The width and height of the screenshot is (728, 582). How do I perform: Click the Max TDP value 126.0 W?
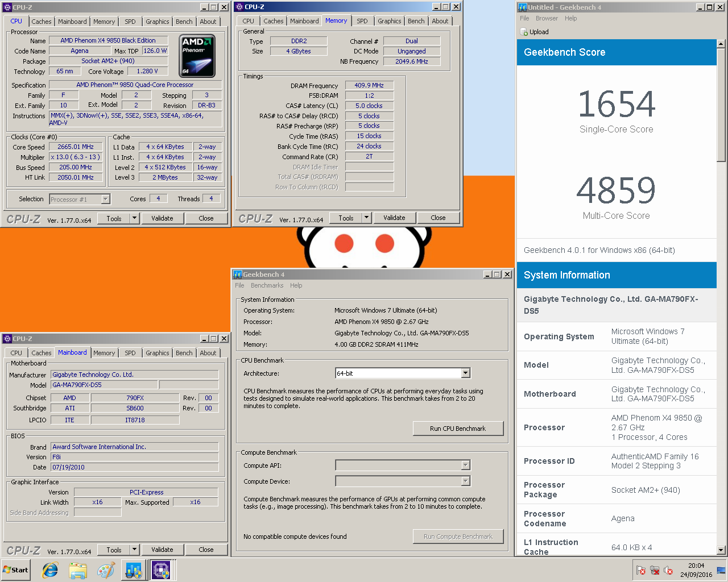tap(155, 51)
